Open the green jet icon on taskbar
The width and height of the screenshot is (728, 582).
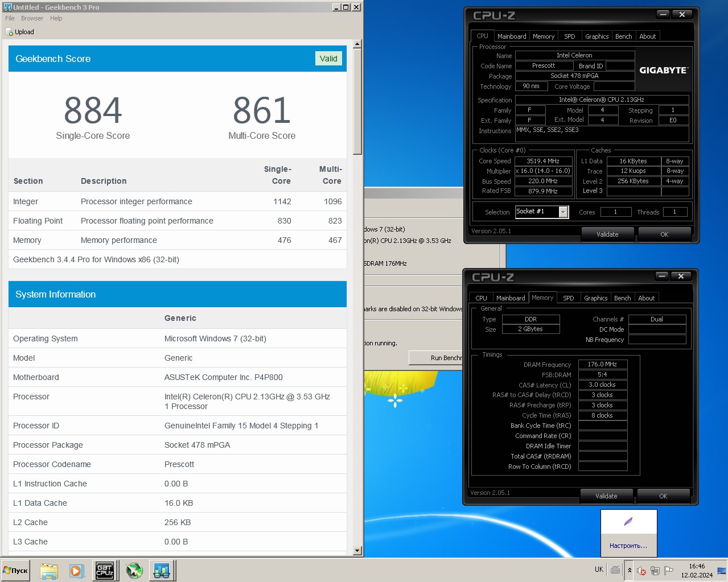(x=134, y=571)
